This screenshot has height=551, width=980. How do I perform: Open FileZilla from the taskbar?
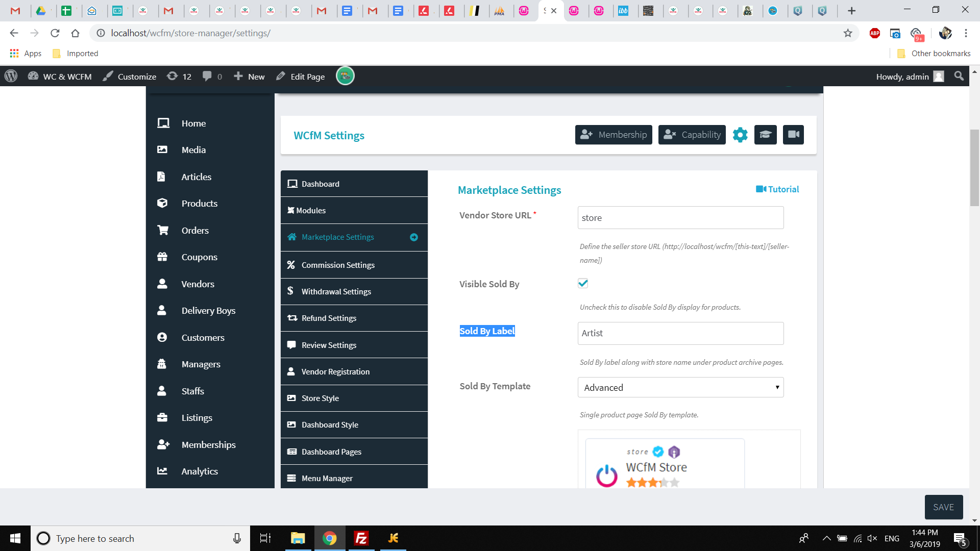point(361,538)
